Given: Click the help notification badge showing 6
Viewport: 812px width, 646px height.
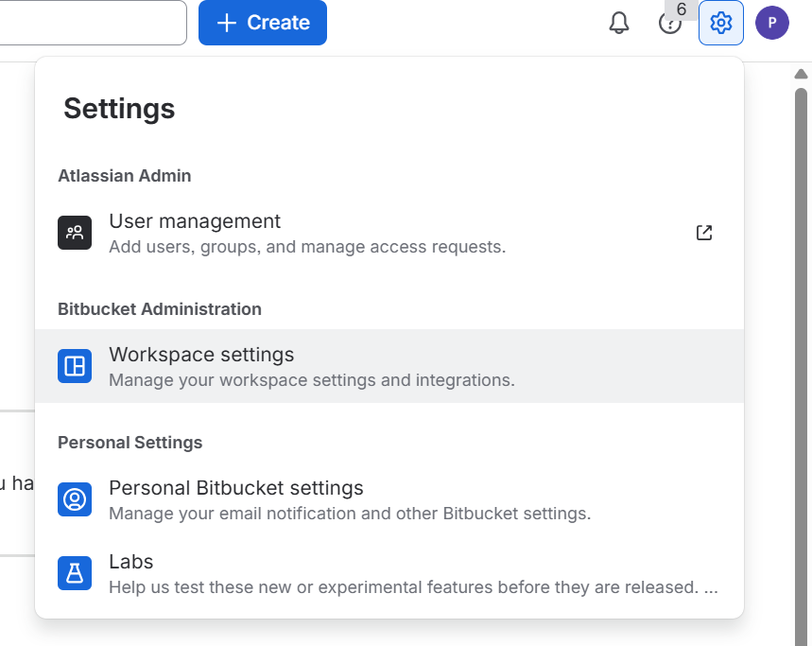Looking at the screenshot, I should [x=682, y=9].
